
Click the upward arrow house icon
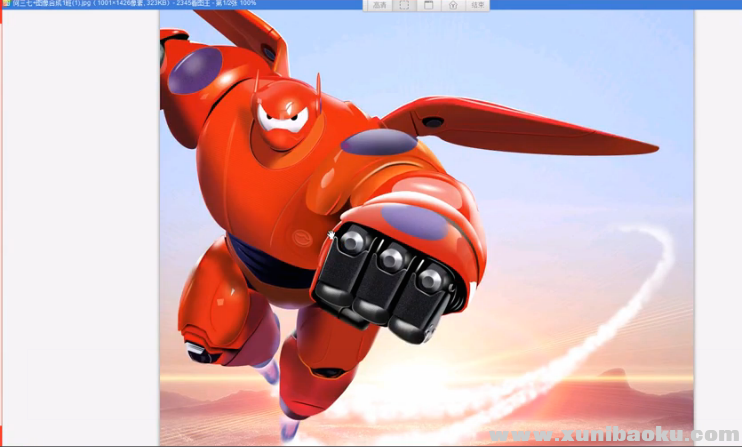pos(453,5)
